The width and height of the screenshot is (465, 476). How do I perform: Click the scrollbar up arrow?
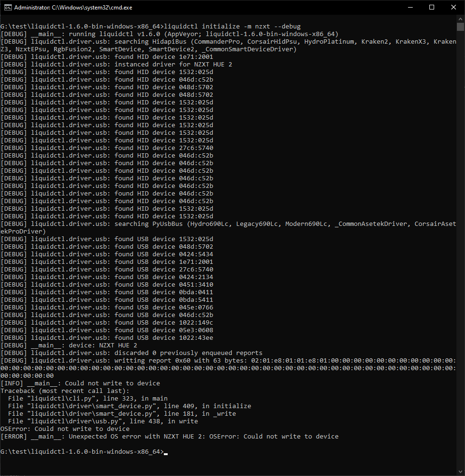460,19
